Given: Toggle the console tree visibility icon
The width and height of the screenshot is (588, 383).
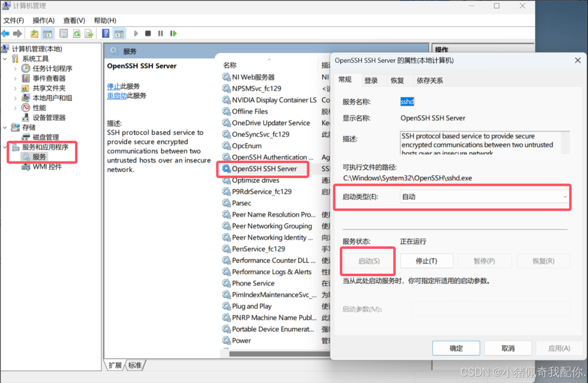Looking at the screenshot, I should pyautogui.click(x=48, y=34).
